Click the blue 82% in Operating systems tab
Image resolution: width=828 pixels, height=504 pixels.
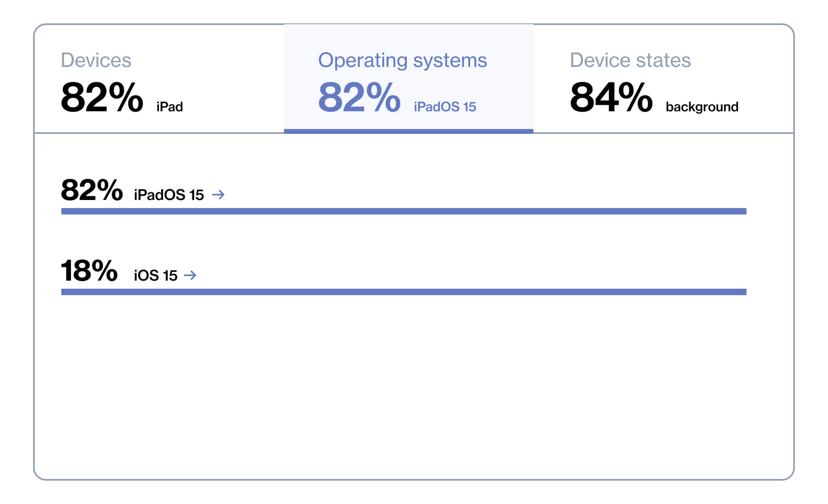click(359, 97)
